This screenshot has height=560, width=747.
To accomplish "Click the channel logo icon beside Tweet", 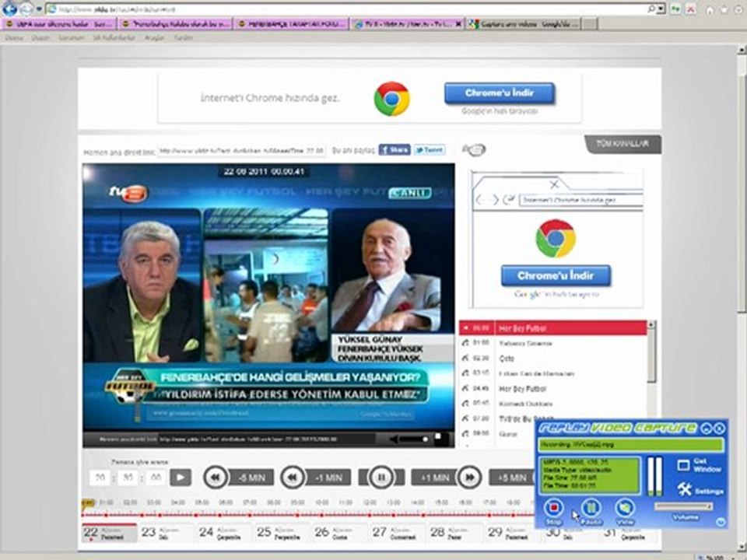I will tap(474, 150).
